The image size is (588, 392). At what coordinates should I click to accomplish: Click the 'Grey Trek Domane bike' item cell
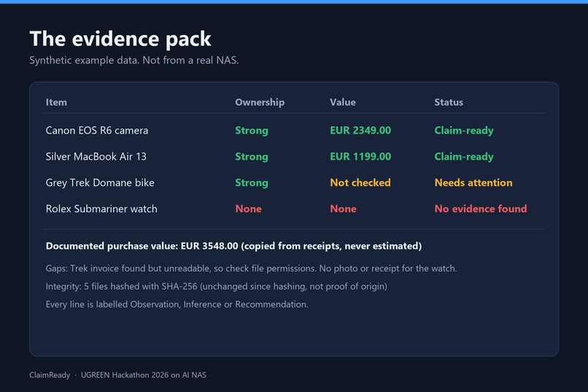pyautogui.click(x=100, y=183)
